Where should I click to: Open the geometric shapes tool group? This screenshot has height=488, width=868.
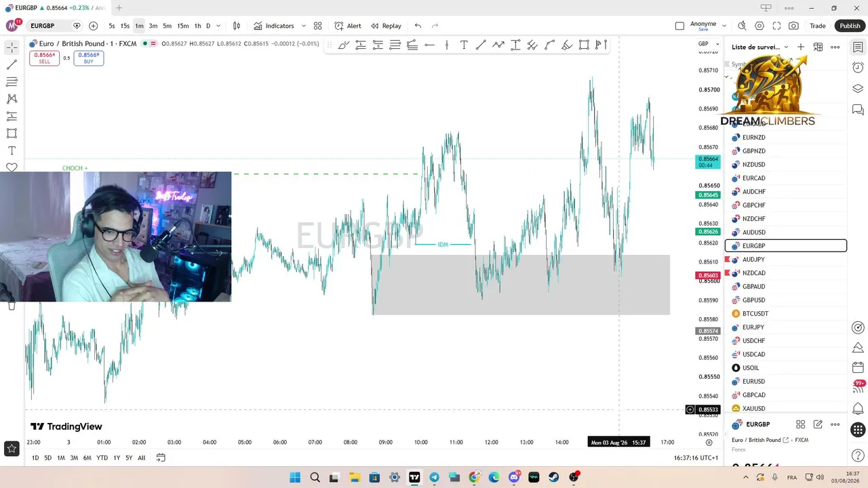coord(12,134)
